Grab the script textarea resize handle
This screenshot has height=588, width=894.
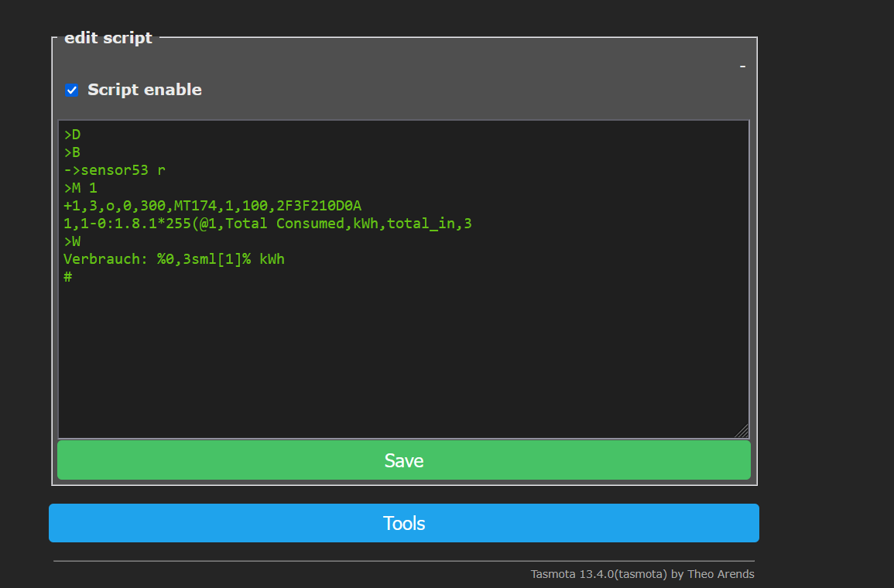pyautogui.click(x=742, y=431)
